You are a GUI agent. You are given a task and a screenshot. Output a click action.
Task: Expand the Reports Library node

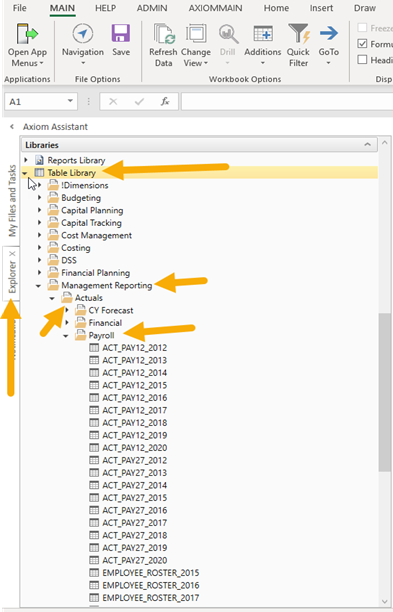pos(26,160)
